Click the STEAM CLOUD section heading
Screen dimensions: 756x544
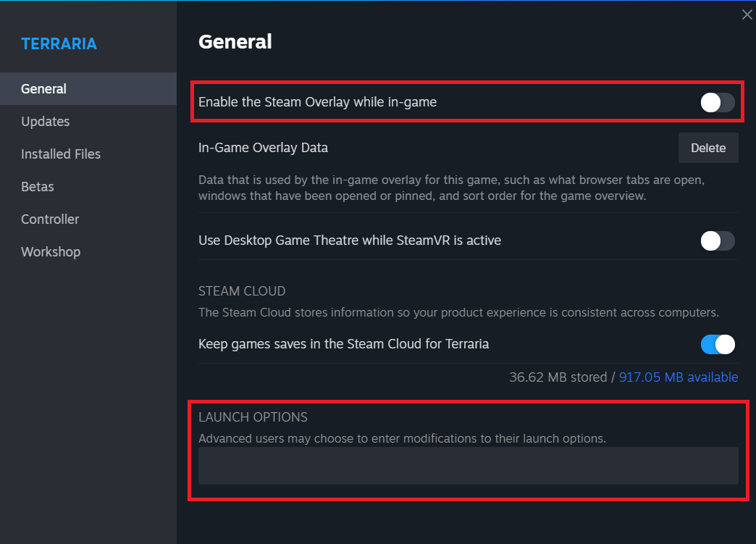click(242, 291)
